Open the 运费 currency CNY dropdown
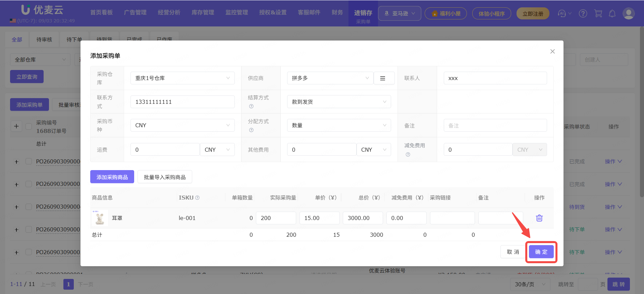The image size is (644, 294). [x=217, y=150]
